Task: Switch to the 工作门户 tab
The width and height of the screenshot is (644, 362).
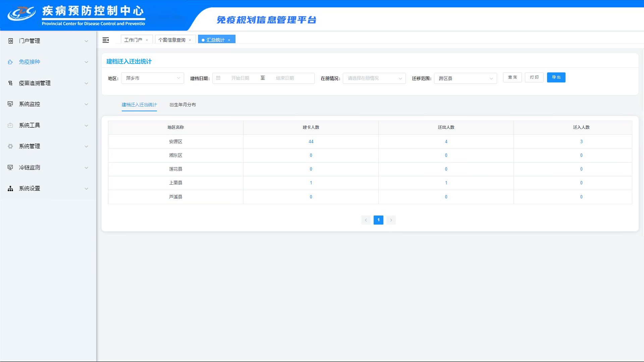Action: (x=133, y=40)
